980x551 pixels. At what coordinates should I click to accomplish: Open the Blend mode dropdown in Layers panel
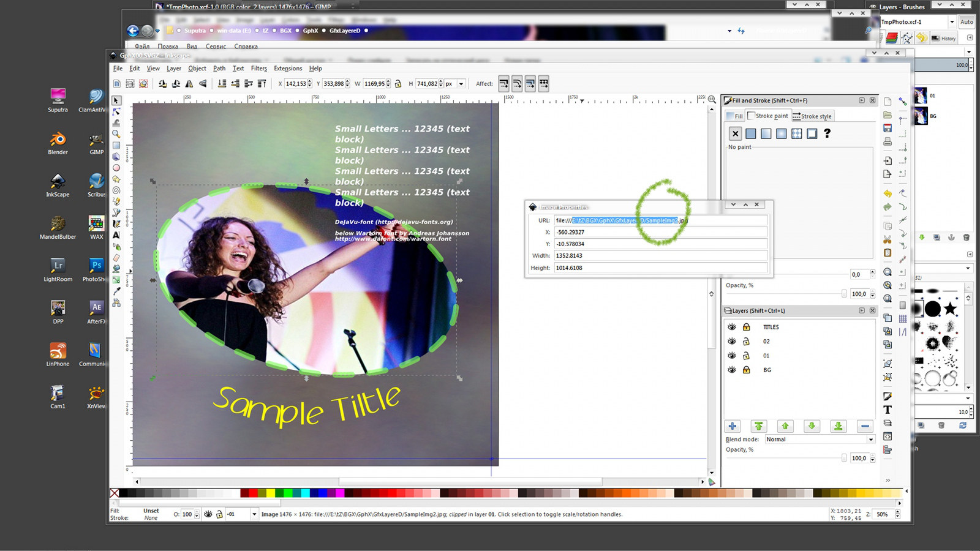pyautogui.click(x=870, y=439)
